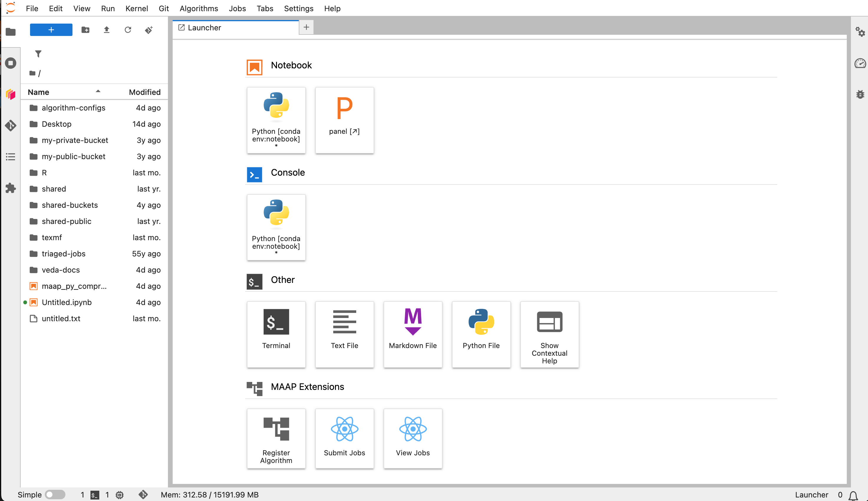Select the Desktop folder
Screen dimensions: 868x501
coord(94,124)
